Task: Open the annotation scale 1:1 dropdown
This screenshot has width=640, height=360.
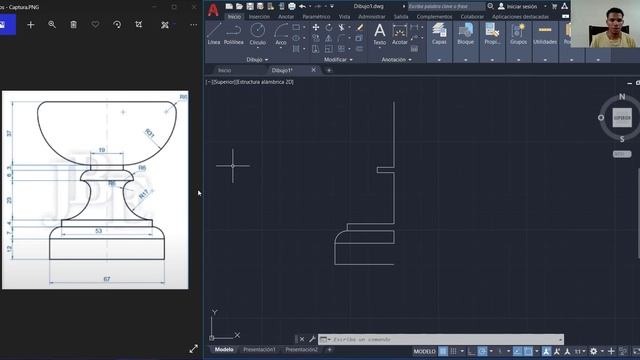Action: pyautogui.click(x=580, y=351)
